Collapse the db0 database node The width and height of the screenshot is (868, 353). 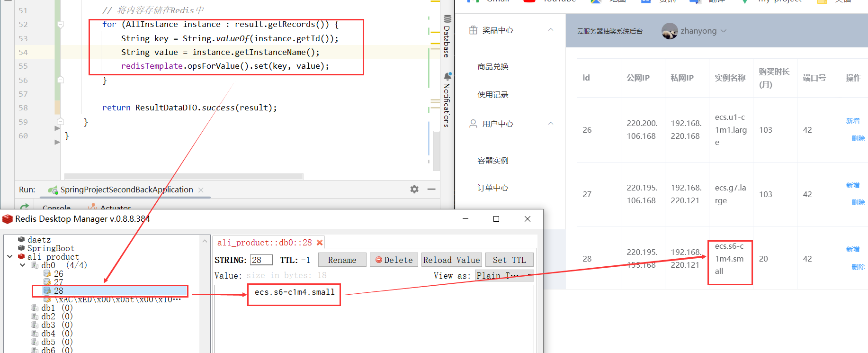pyautogui.click(x=23, y=265)
